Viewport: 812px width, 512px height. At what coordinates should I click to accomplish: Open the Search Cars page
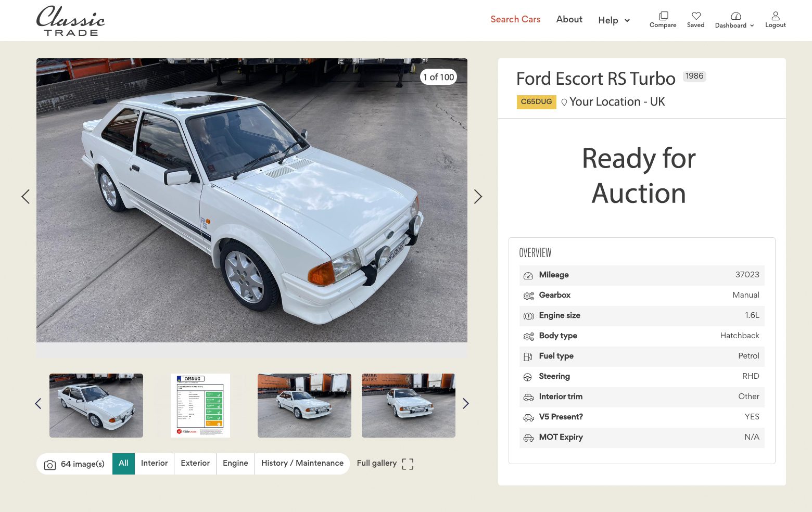tap(515, 19)
